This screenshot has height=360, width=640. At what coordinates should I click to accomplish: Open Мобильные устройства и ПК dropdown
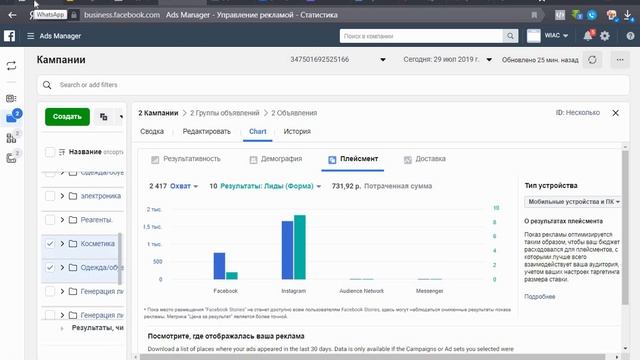573,202
